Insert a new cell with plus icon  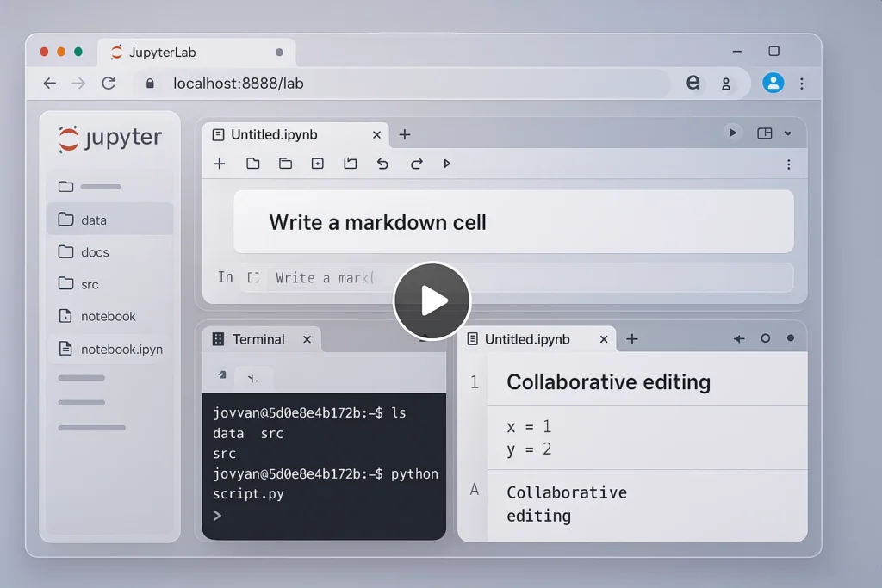point(220,164)
